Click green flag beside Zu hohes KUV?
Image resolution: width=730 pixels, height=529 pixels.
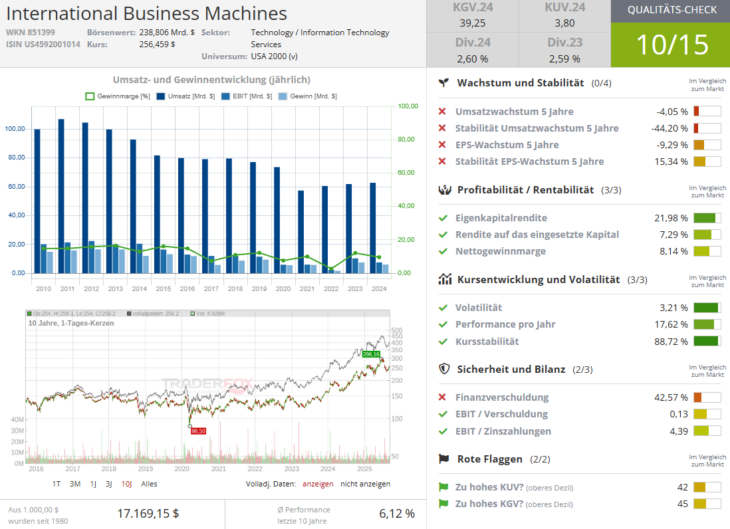(443, 487)
